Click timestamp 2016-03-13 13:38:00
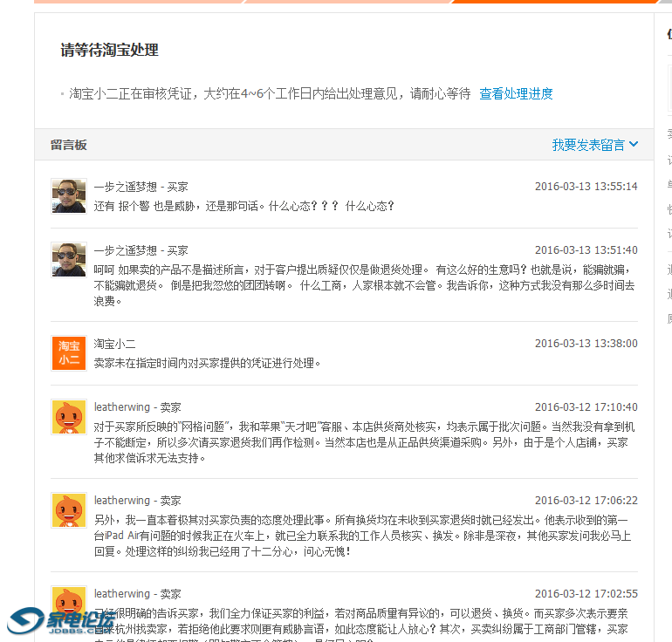This screenshot has height=642, width=672. (586, 344)
